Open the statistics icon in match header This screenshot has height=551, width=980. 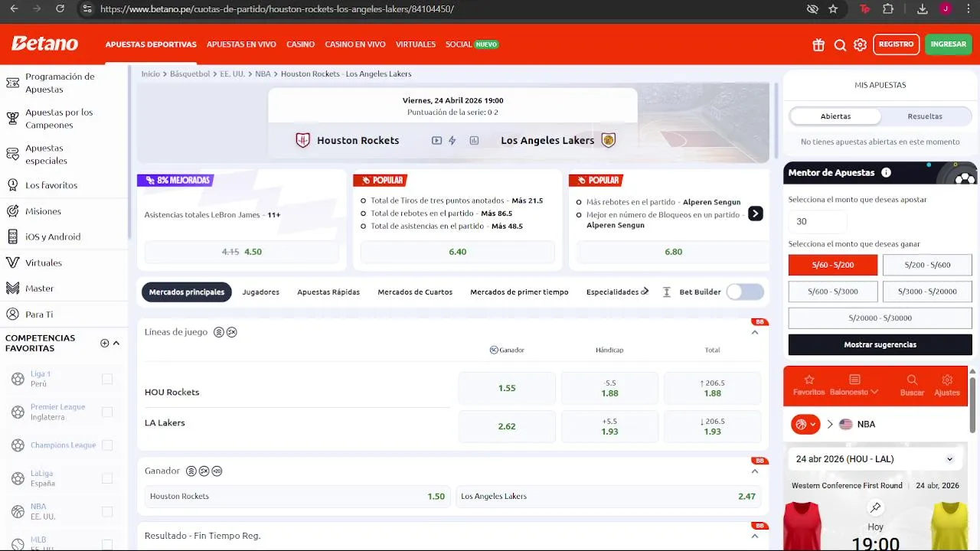(474, 141)
